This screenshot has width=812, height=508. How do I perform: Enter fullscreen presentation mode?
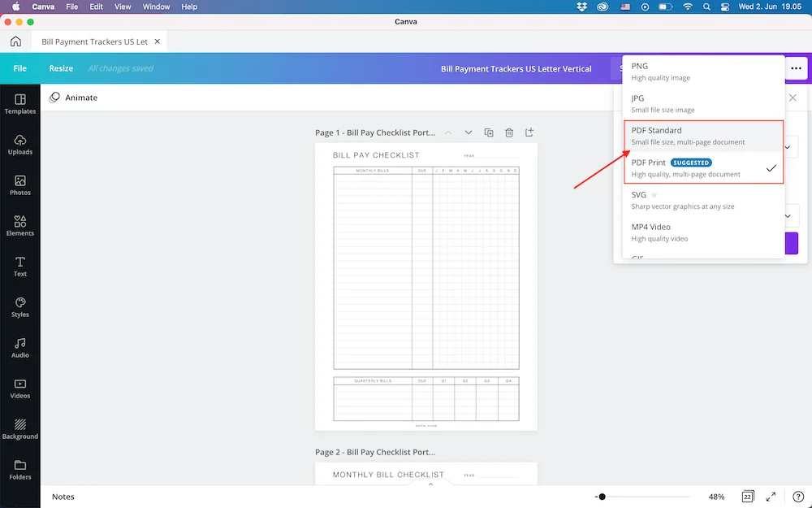coord(771,497)
